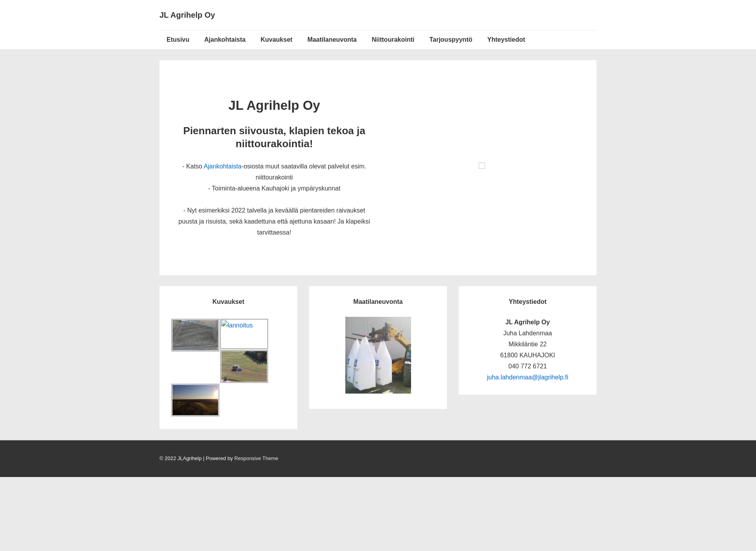Click the broken image placeholder icon

coord(482,166)
